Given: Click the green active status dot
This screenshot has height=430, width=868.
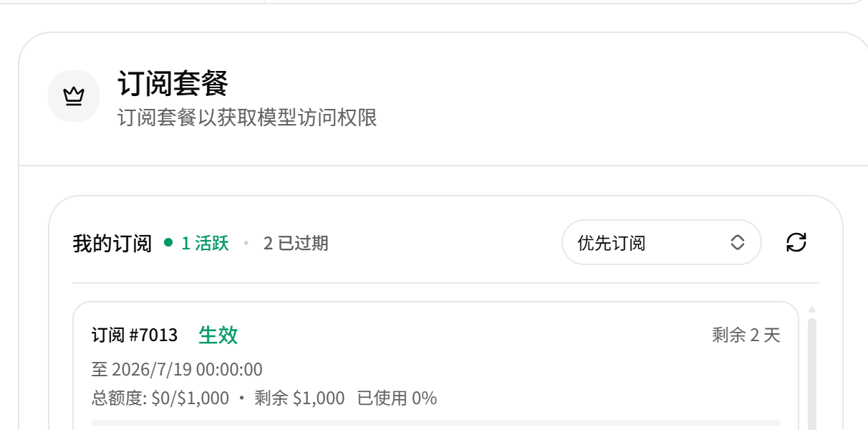Looking at the screenshot, I should (x=168, y=243).
